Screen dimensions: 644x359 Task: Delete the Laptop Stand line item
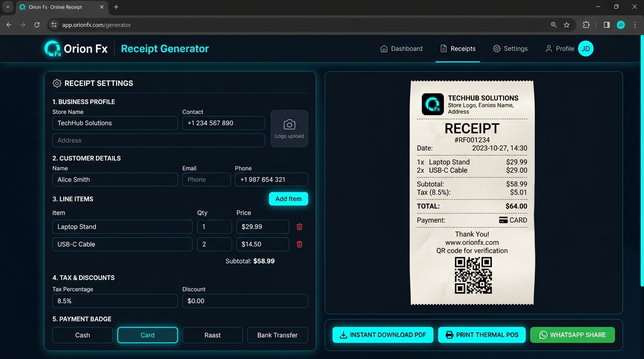tap(300, 227)
